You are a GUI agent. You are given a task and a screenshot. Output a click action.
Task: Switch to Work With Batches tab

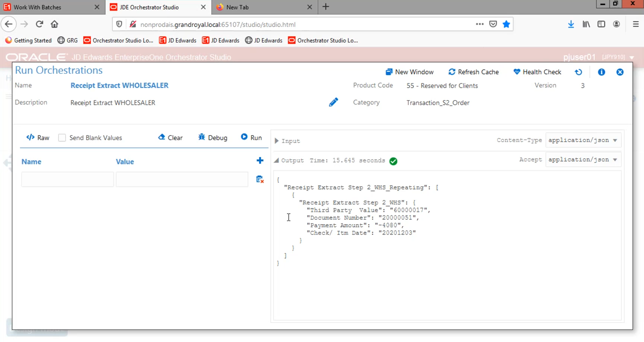pos(37,7)
